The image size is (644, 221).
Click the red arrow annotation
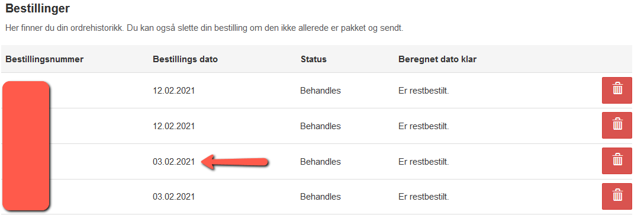pyautogui.click(x=234, y=162)
